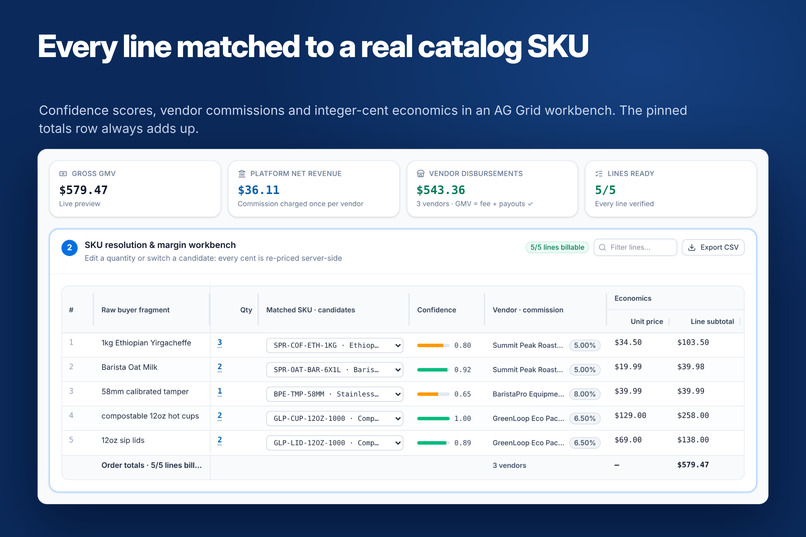Sort by Confidence column header
This screenshot has width=806, height=537.
pos(436,310)
